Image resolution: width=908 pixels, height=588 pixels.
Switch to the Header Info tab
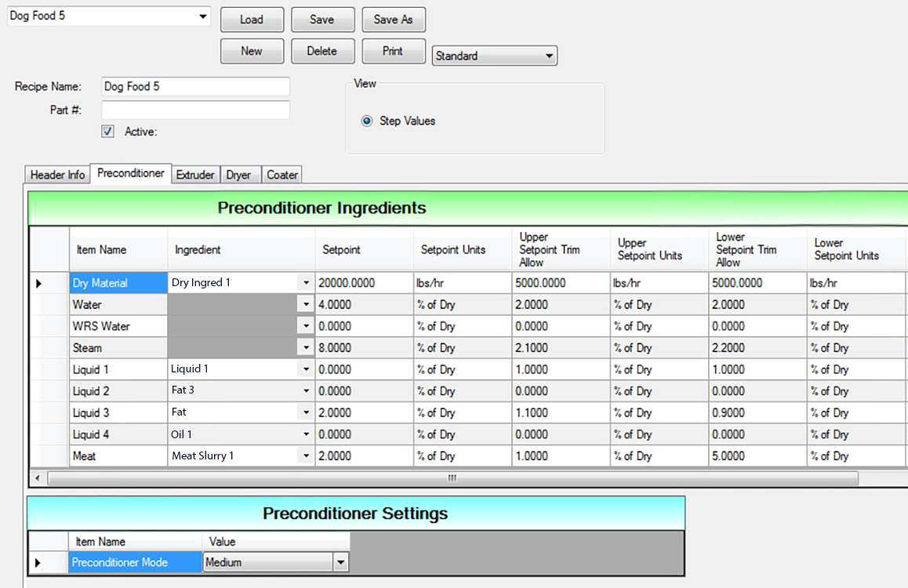(57, 175)
